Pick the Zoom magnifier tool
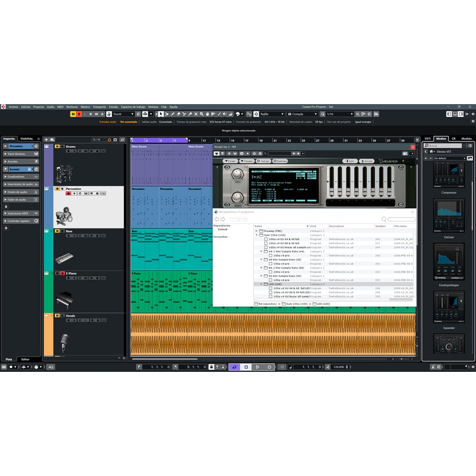The width and height of the screenshot is (476, 476). [x=202, y=114]
